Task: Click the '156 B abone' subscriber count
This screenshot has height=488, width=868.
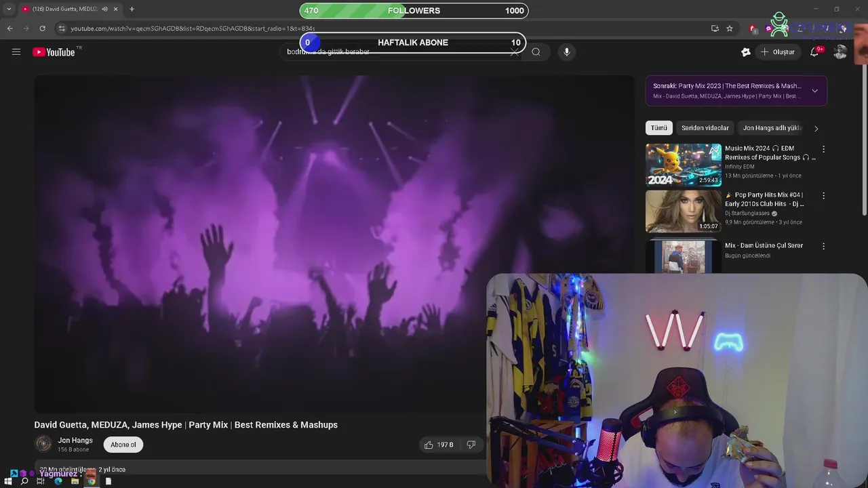Action: pos(73,450)
